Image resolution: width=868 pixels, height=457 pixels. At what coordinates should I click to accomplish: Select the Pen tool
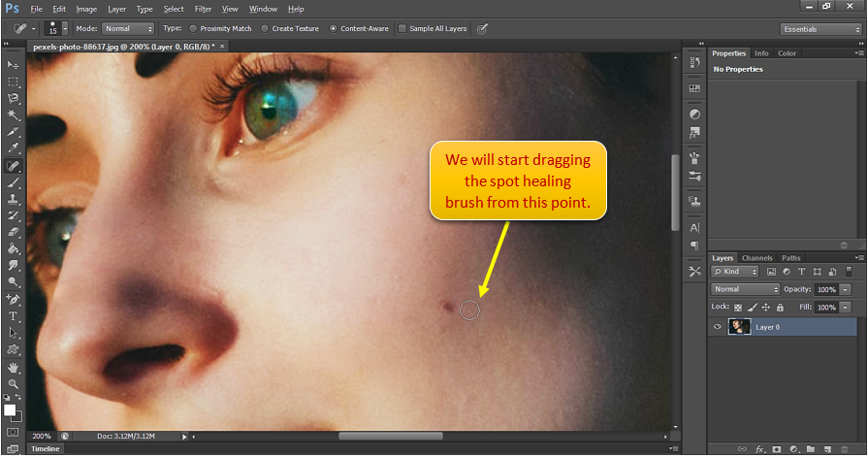[x=13, y=300]
